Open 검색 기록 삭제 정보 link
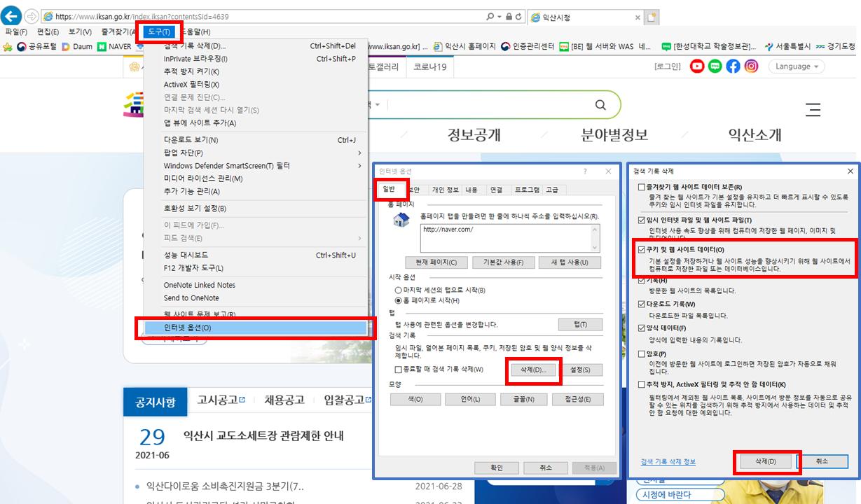Screen dimensions: 861x504 pyautogui.click(x=668, y=462)
